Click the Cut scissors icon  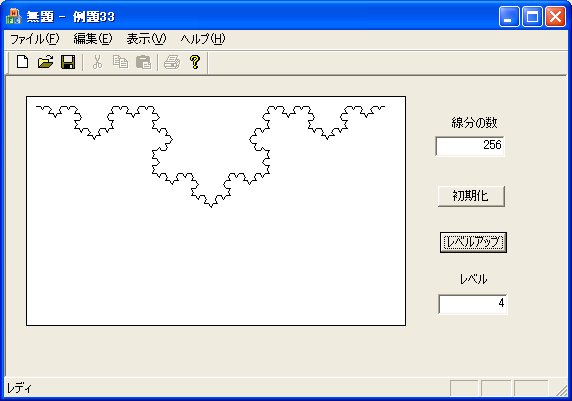click(97, 62)
